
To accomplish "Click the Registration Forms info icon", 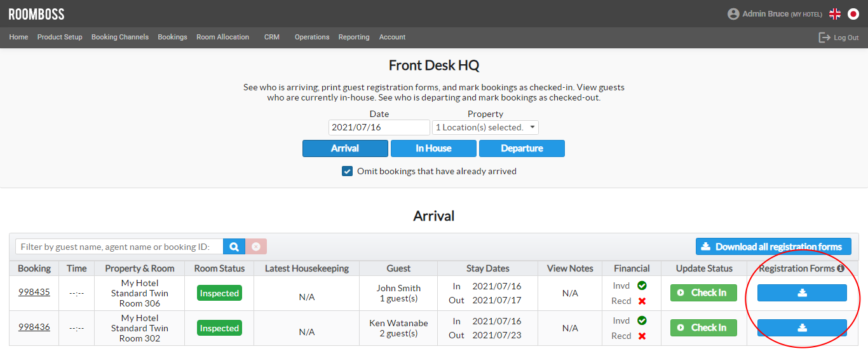I will [841, 269].
